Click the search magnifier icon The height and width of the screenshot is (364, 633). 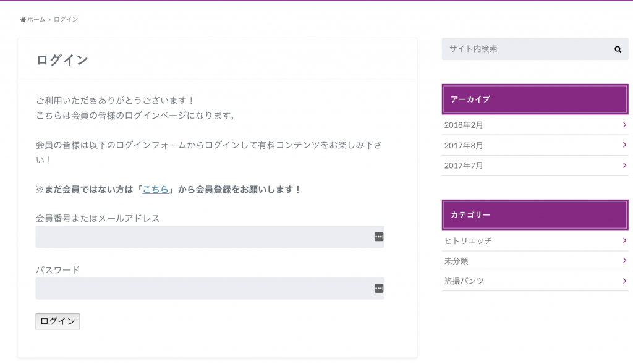pyautogui.click(x=618, y=49)
